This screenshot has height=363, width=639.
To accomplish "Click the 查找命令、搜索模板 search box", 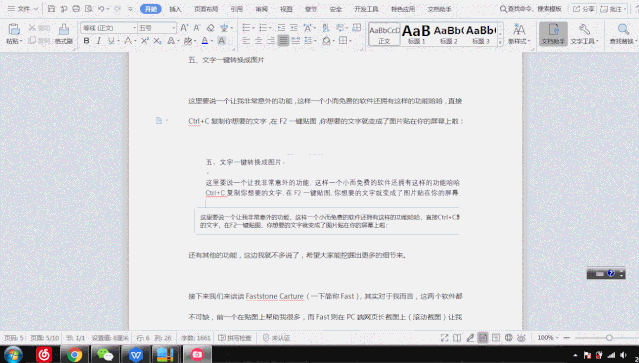I will 531,9.
